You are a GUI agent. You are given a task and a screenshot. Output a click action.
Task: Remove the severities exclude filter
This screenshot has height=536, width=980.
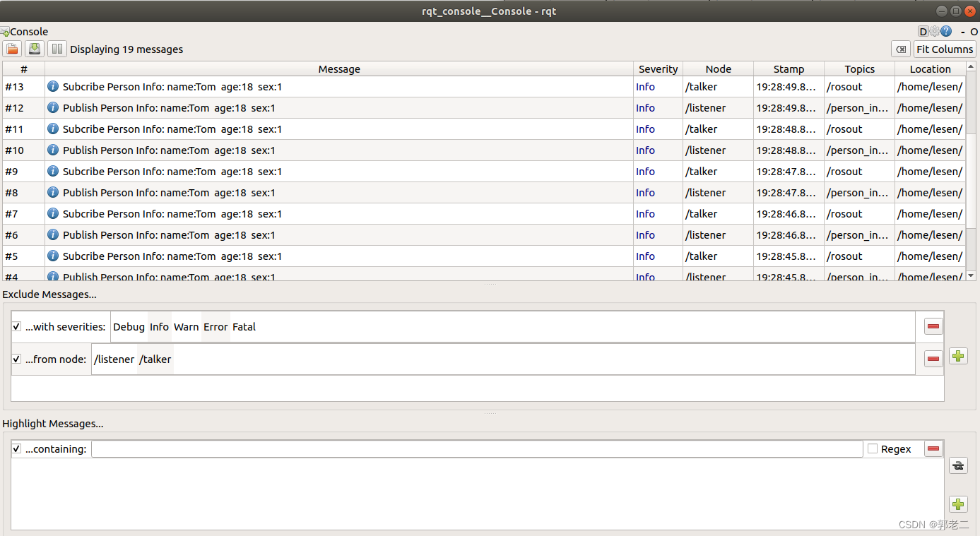point(933,326)
